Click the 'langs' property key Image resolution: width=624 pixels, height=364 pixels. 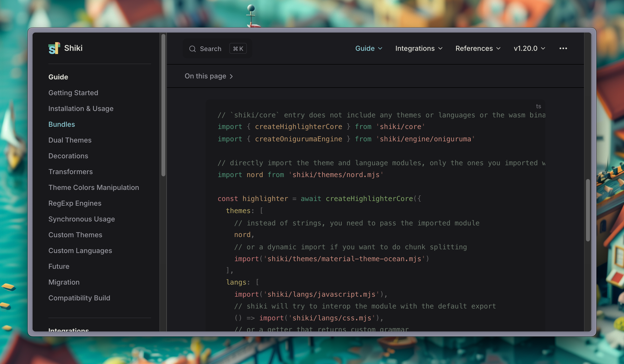[x=236, y=282]
